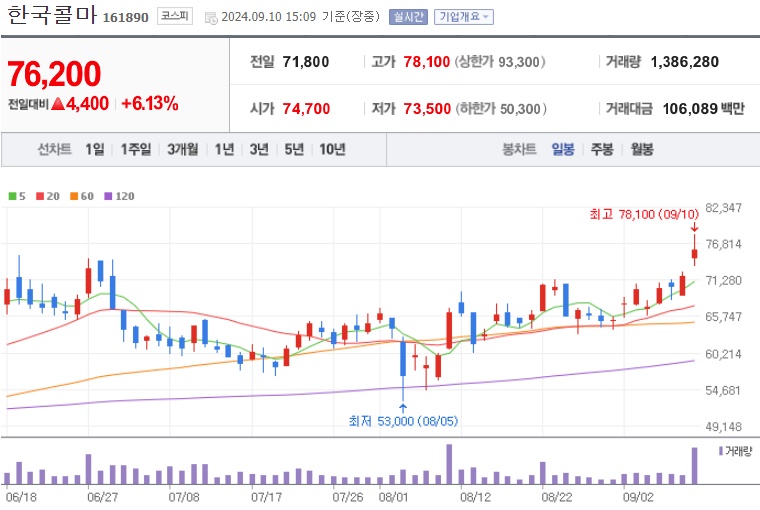Click the 76,814 price axis label
Screen dimensions: 760x510
click(724, 244)
